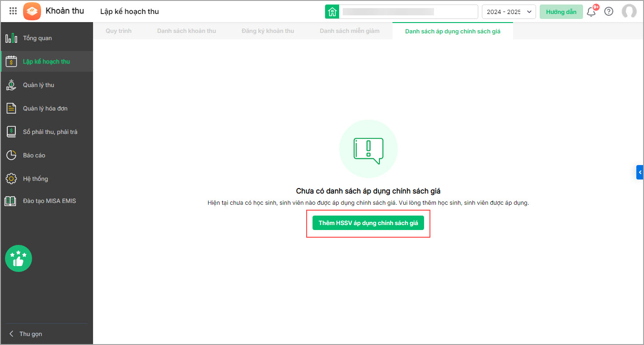Open the user profile avatar

coord(629,12)
